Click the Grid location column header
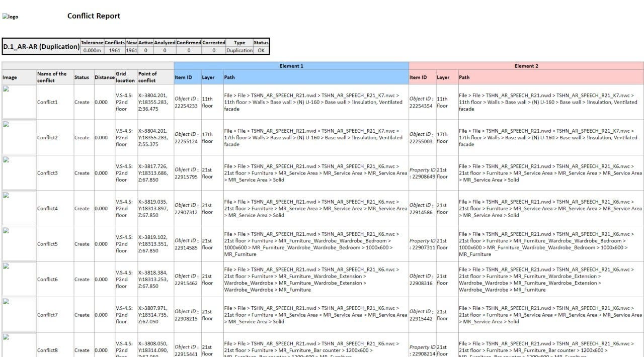 (x=125, y=77)
